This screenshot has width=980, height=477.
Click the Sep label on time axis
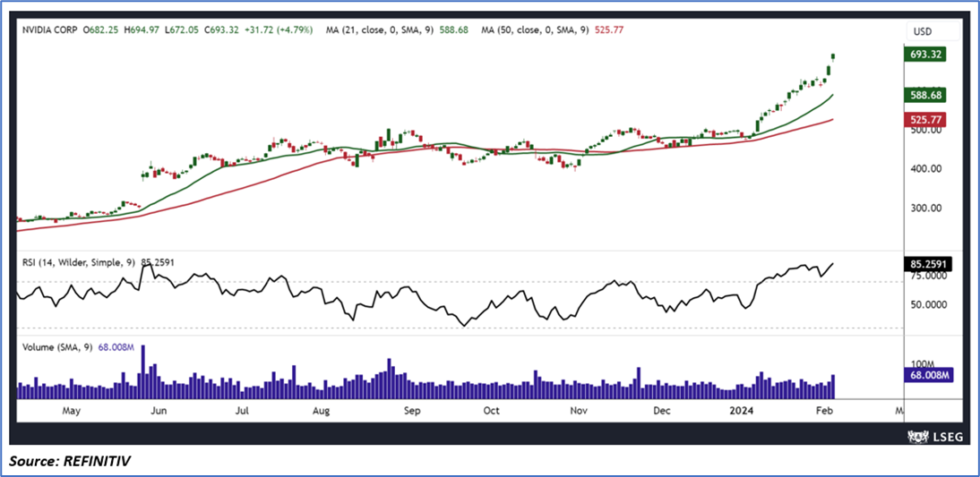click(x=412, y=412)
